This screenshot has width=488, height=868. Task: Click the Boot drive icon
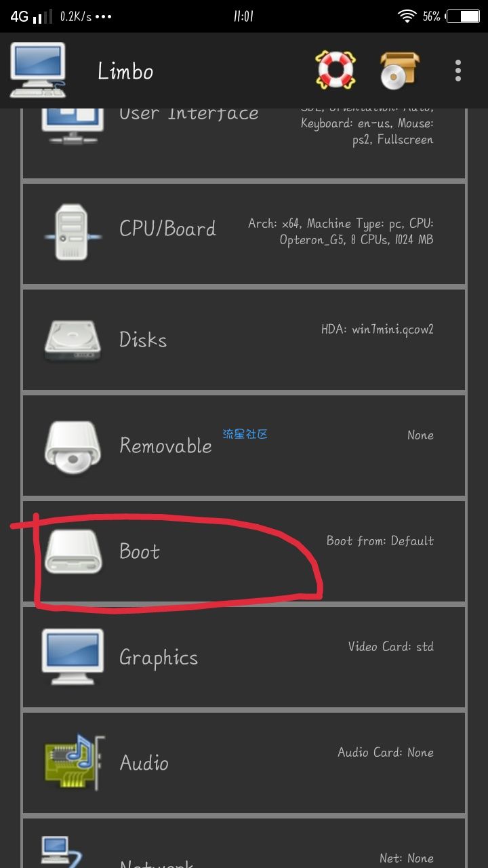click(x=73, y=551)
